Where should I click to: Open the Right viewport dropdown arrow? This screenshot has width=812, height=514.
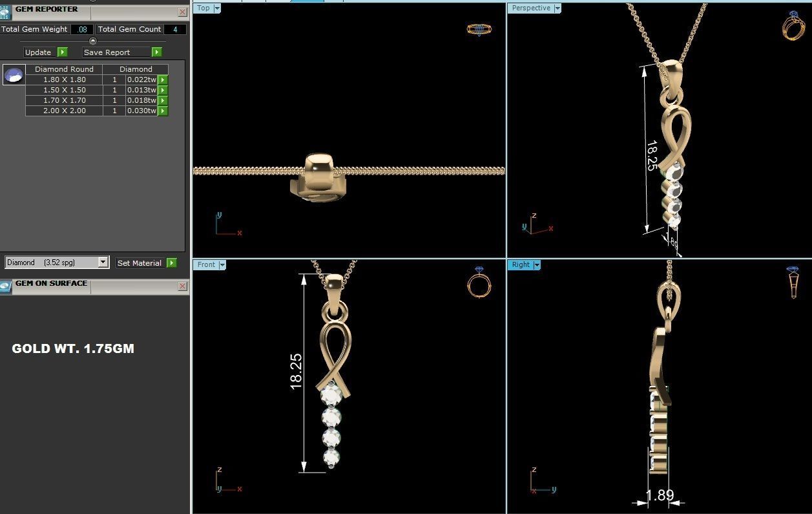pyautogui.click(x=536, y=265)
